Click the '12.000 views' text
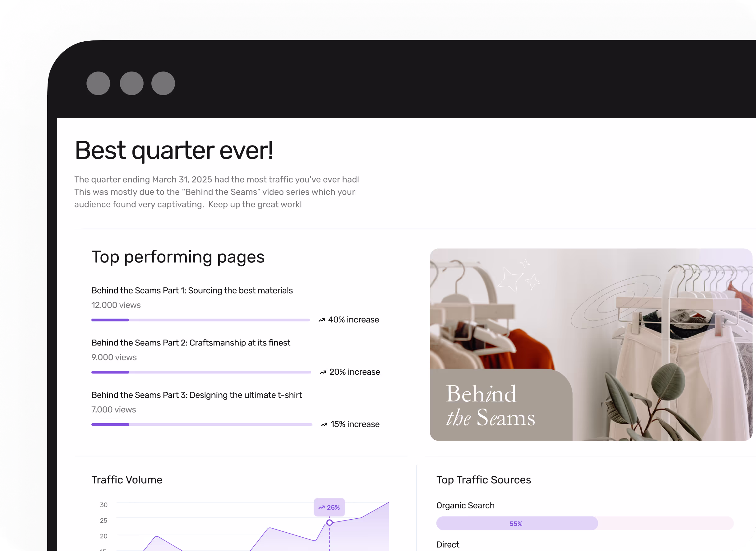The height and width of the screenshot is (551, 756). click(116, 305)
